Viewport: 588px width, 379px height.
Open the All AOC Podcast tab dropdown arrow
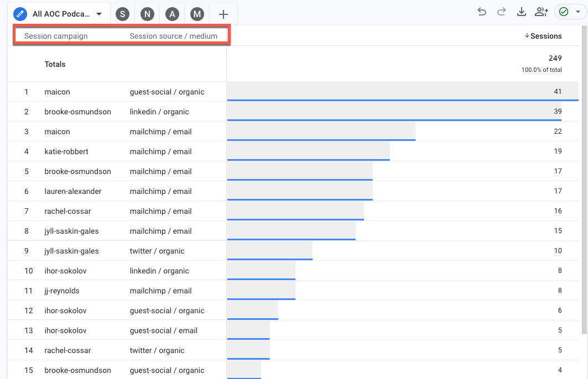[x=99, y=14]
